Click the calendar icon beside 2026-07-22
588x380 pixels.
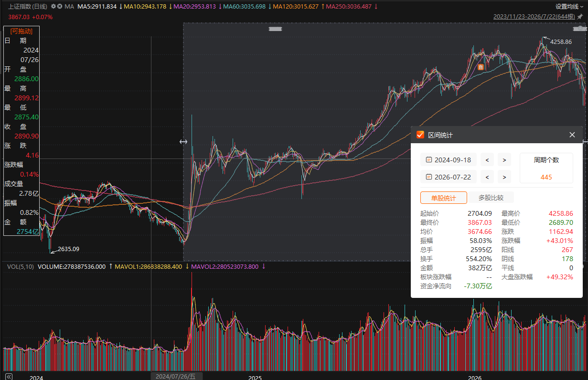pyautogui.click(x=429, y=177)
